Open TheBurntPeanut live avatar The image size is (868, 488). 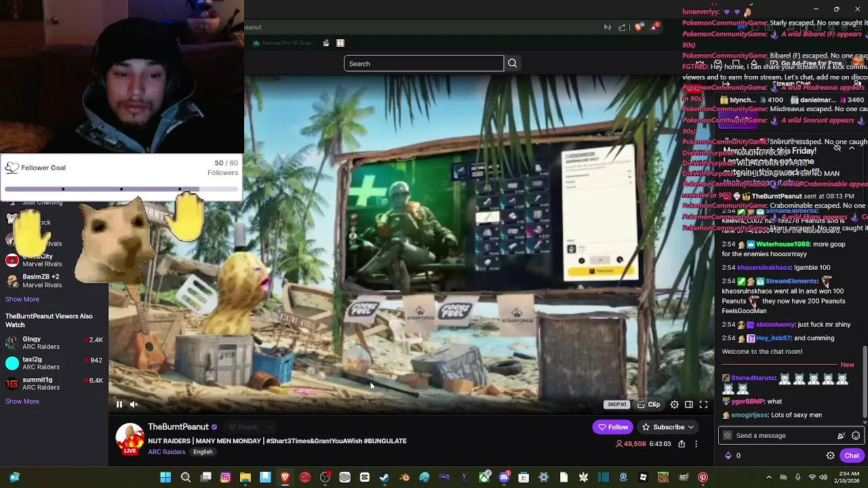(x=130, y=439)
